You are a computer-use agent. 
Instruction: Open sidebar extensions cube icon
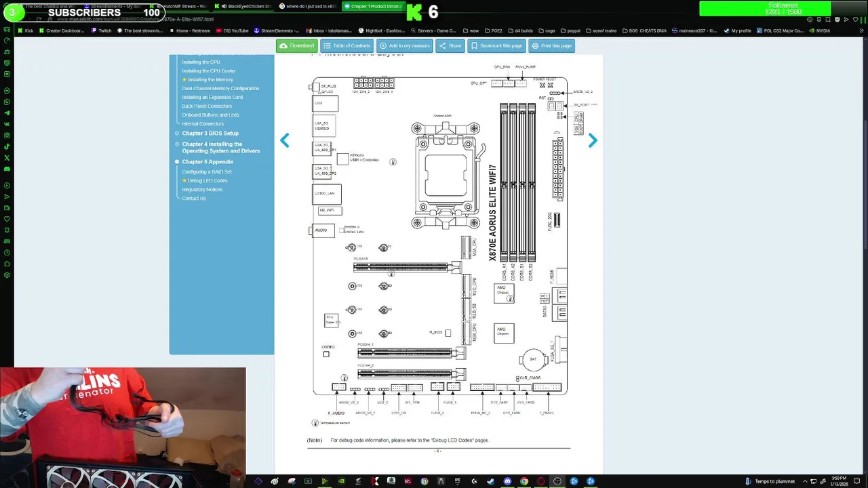[7, 264]
